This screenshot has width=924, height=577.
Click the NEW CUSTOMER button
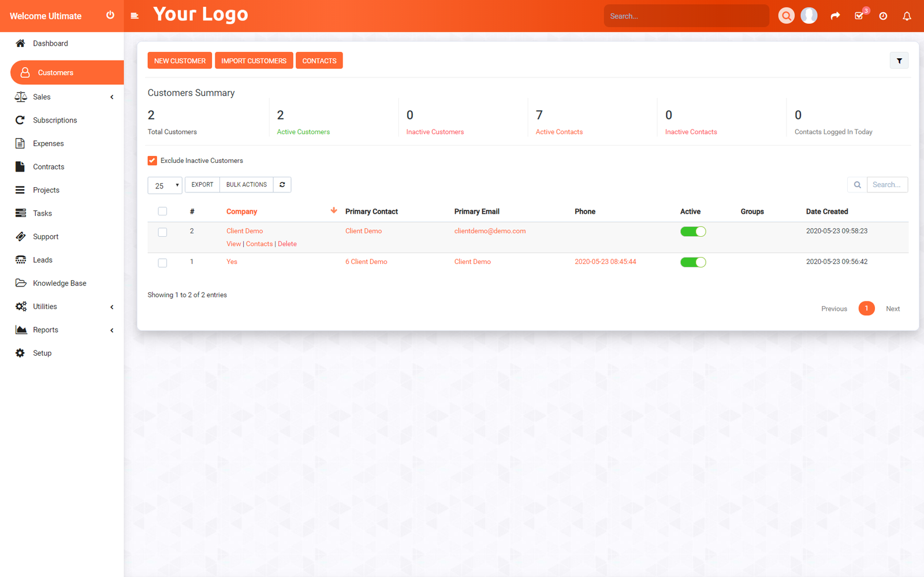click(180, 60)
